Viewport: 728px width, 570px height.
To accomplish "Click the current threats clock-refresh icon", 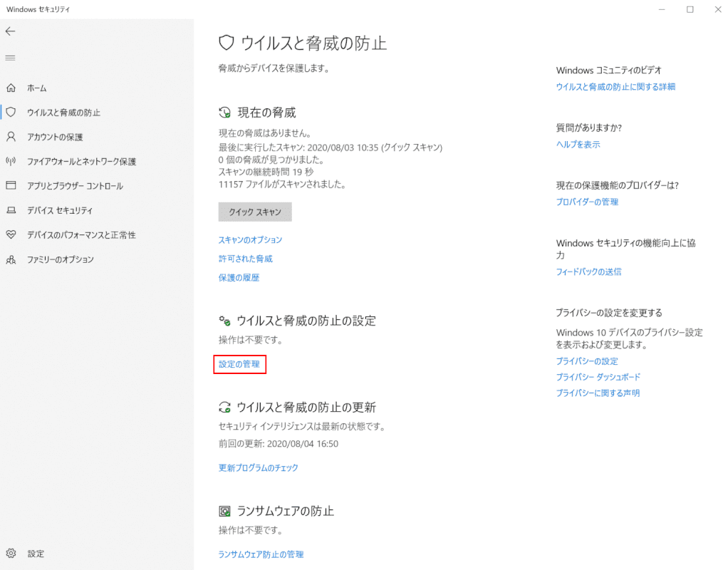I will point(224,113).
